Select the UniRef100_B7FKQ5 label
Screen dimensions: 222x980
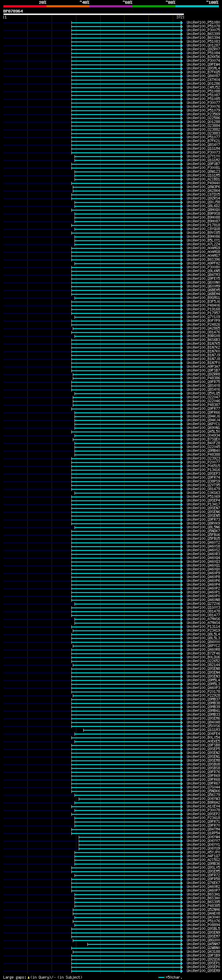click(203, 72)
